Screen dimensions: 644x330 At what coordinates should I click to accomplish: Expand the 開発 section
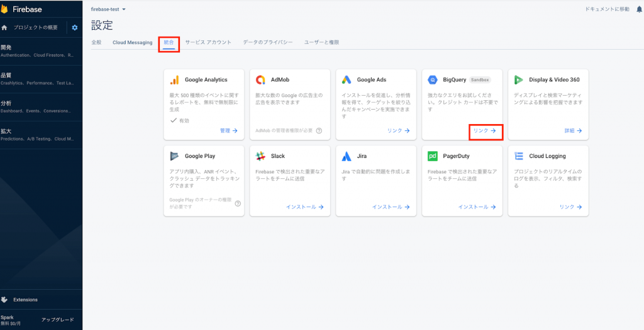(x=41, y=51)
